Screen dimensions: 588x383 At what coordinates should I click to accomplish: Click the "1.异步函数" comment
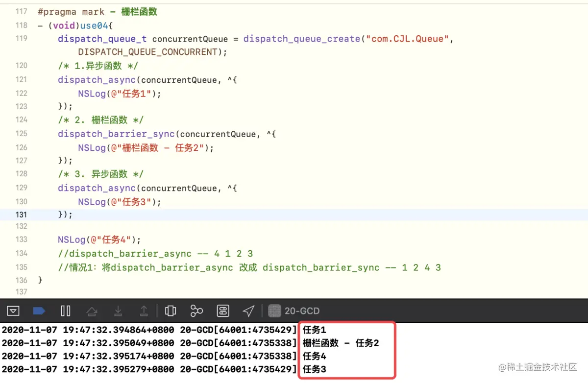point(98,66)
